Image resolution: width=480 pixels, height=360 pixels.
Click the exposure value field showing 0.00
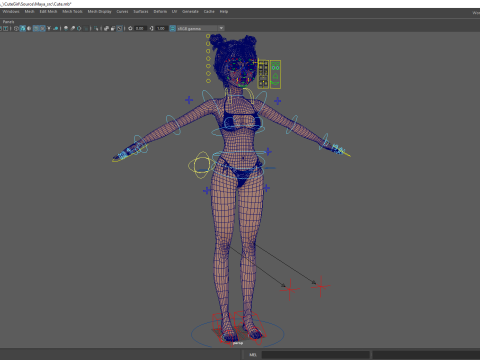pos(140,29)
